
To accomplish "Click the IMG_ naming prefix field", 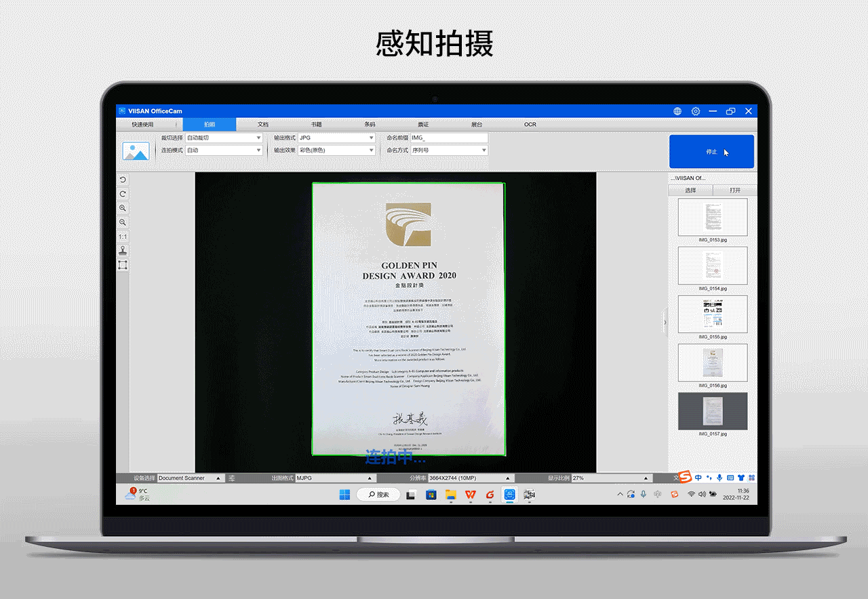I will point(449,138).
